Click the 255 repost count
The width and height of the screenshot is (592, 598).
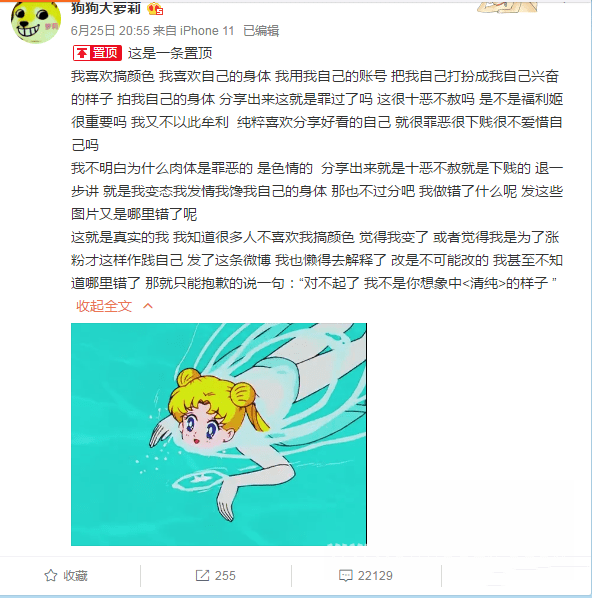pos(225,575)
